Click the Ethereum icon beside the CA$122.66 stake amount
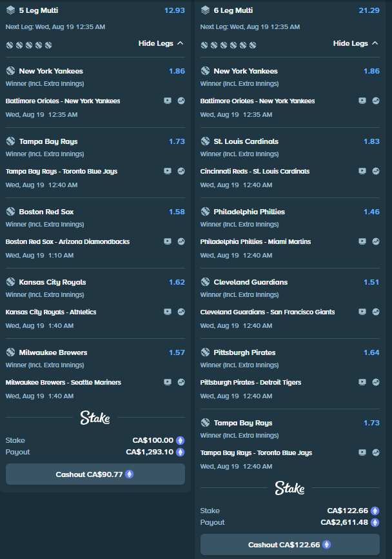Image resolution: width=392 pixels, height=559 pixels. pos(375,511)
